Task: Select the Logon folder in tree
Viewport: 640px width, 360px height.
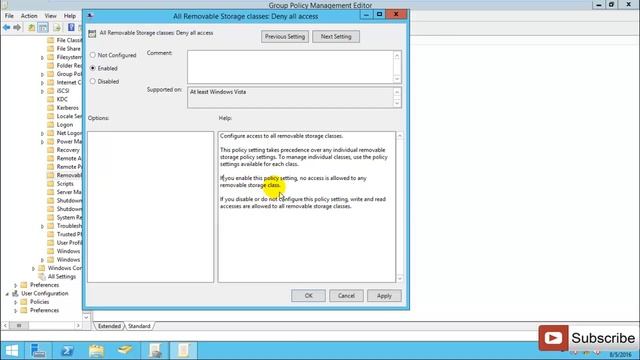Action: (64, 124)
